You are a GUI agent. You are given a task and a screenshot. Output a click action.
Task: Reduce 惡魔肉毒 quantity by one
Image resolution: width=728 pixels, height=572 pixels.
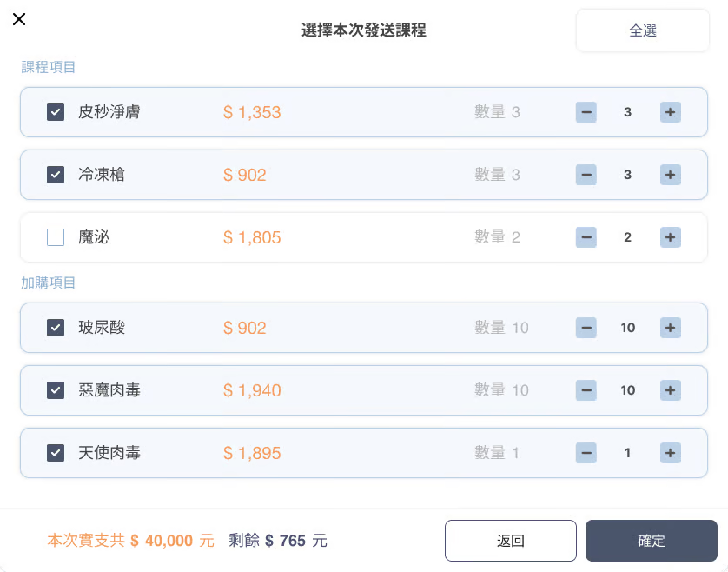[x=586, y=390]
